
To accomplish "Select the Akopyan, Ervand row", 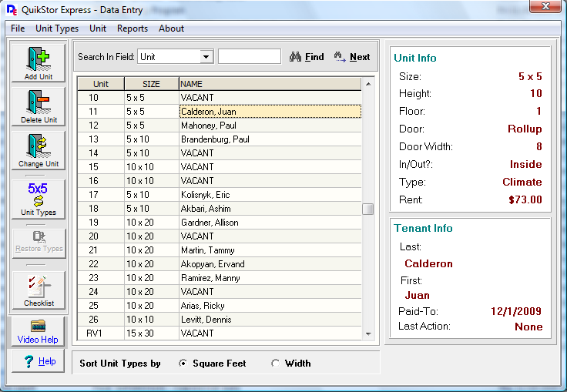I will 220,264.
